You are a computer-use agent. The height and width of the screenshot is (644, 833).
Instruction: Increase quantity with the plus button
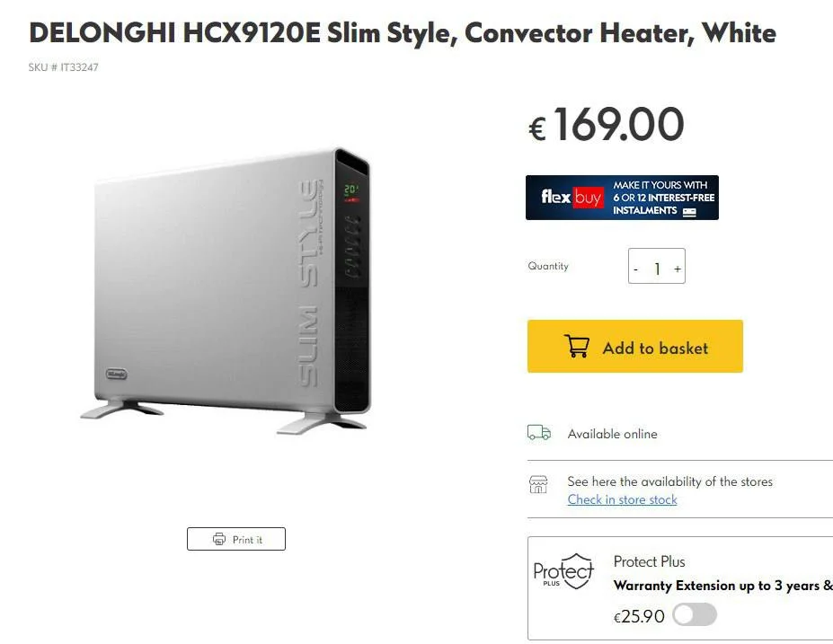click(x=678, y=269)
